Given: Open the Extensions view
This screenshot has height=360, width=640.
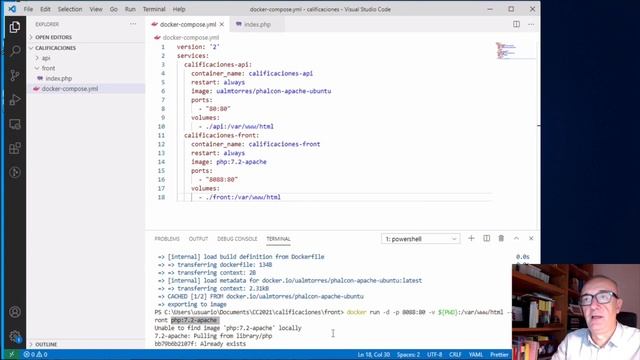Looking at the screenshot, I should coord(15,148).
